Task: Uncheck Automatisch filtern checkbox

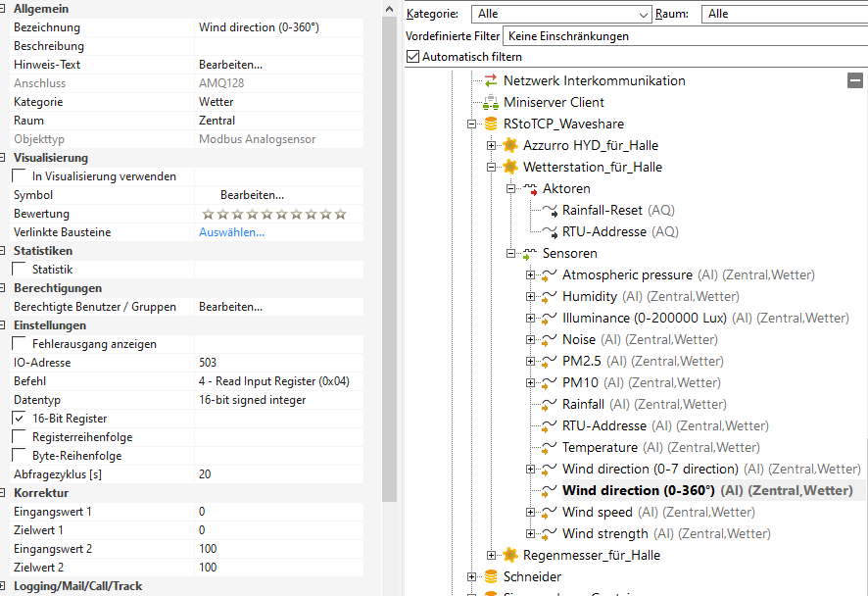Action: click(413, 57)
